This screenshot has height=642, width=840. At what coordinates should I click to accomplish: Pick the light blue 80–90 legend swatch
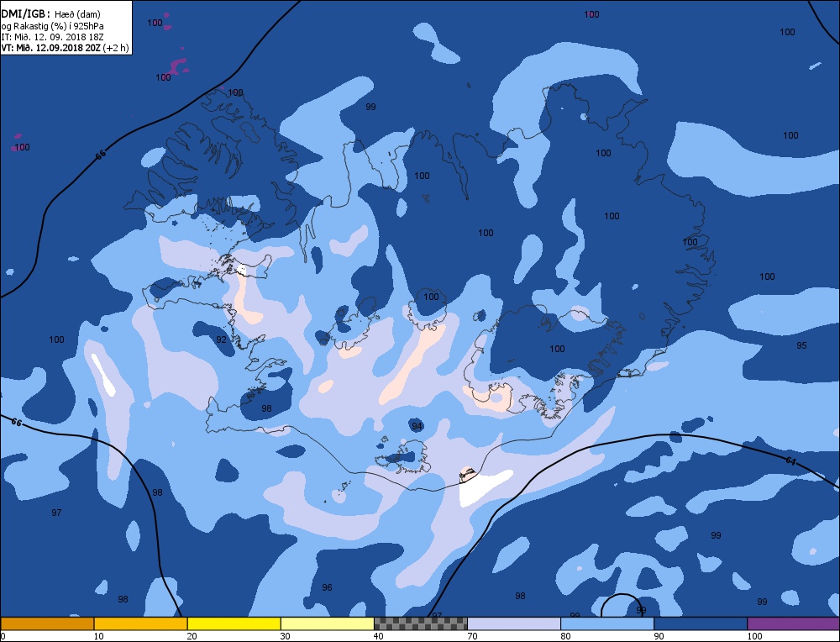(607, 624)
